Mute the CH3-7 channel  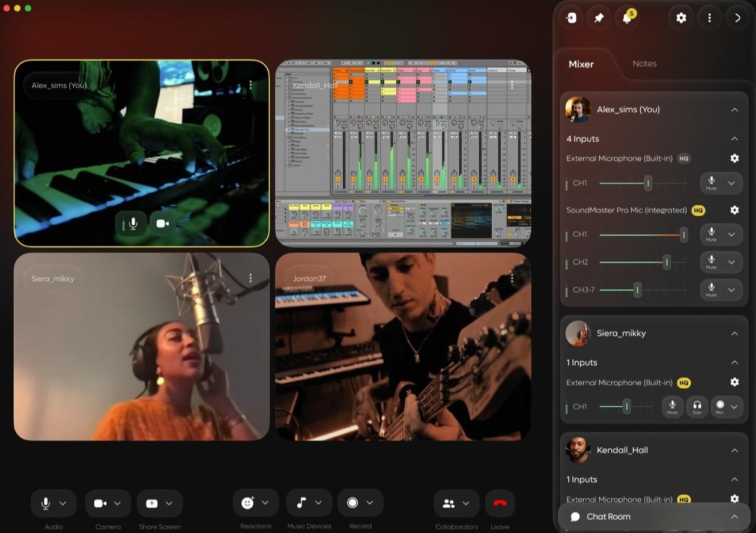(x=712, y=290)
